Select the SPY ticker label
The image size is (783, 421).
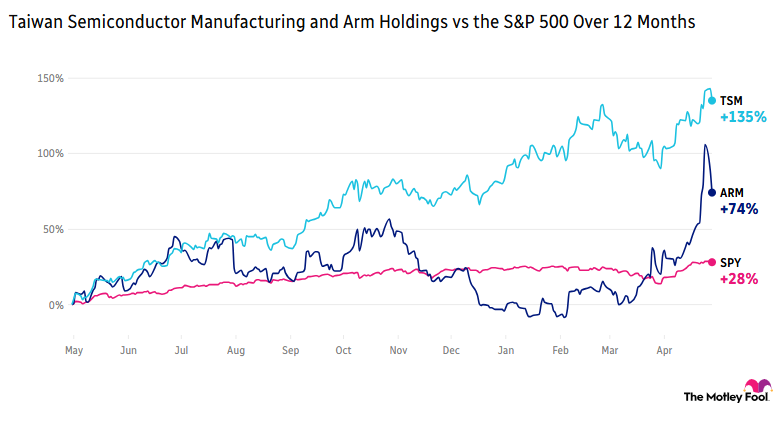731,262
